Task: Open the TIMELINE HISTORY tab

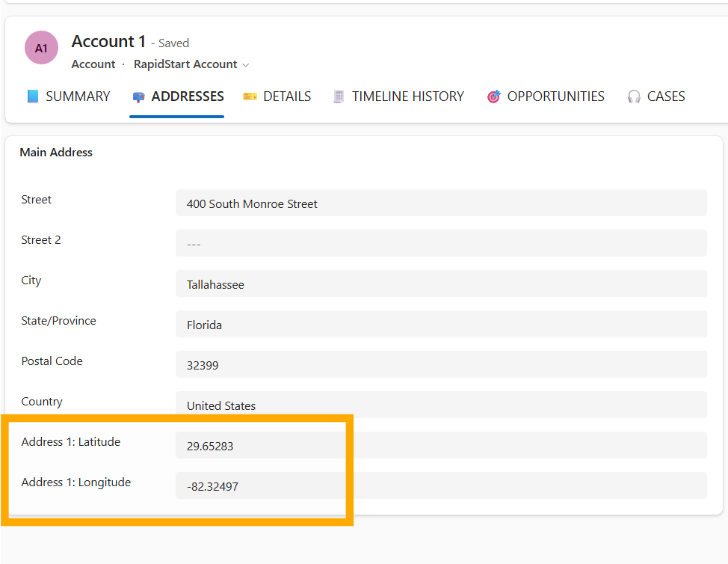Action: 408,96
